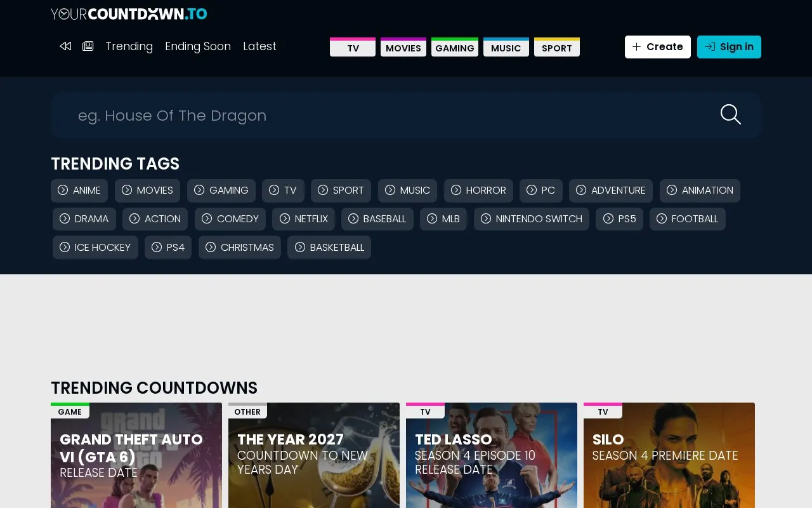Switch to the SPORT category tab

[557, 48]
